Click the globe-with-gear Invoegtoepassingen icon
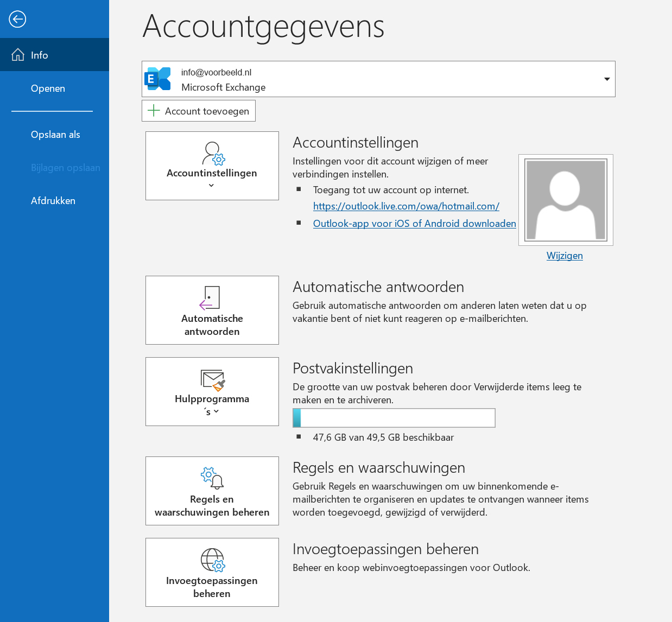The height and width of the screenshot is (622, 672). pos(213,560)
